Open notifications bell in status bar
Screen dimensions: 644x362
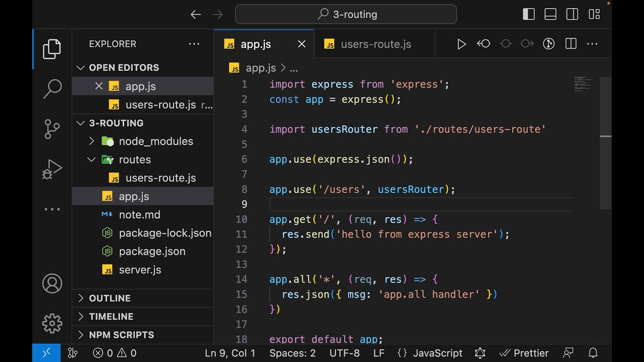pos(593,353)
